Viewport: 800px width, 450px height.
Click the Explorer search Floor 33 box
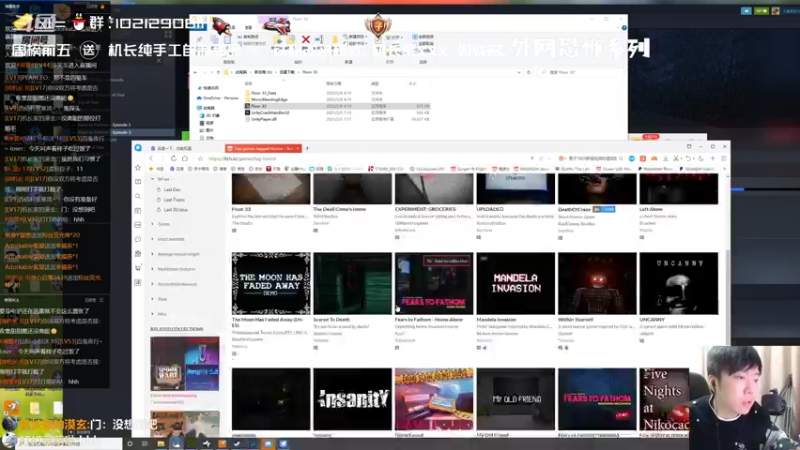582,72
